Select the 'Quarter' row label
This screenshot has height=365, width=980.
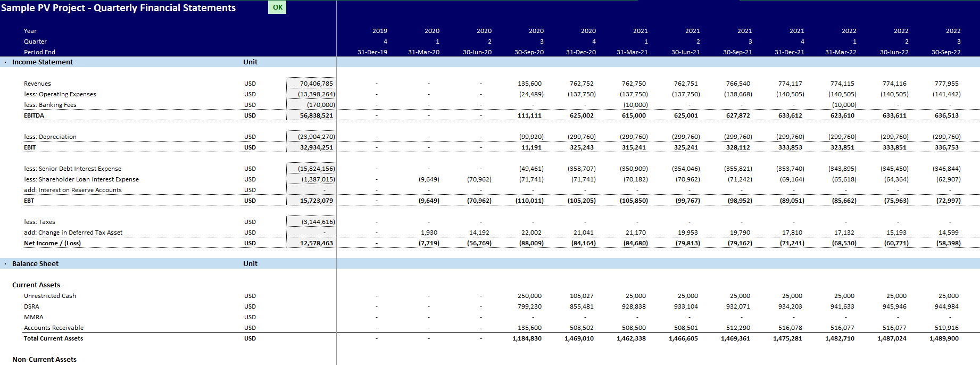click(35, 42)
